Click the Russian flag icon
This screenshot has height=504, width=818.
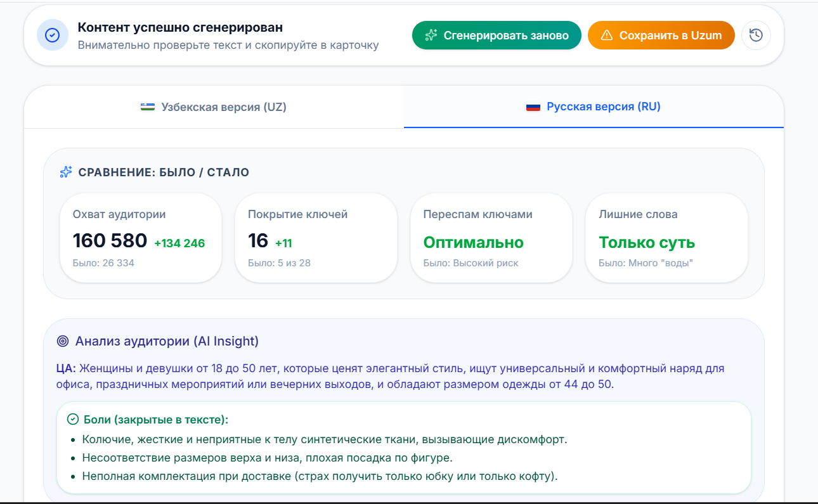533,107
